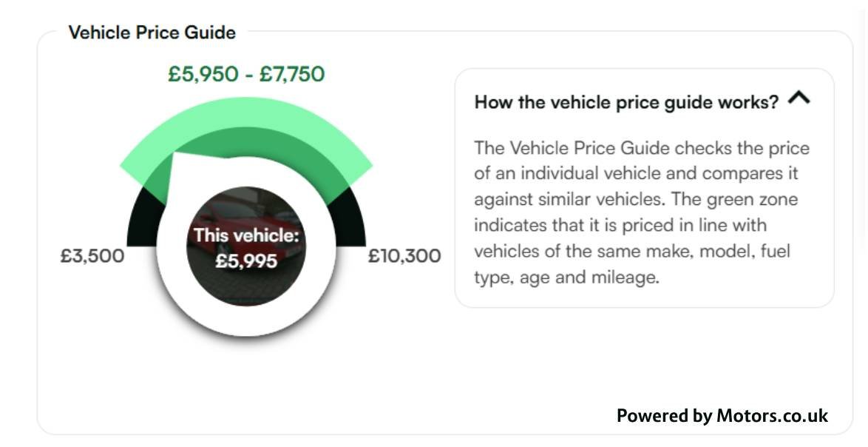Image resolution: width=868 pixels, height=447 pixels.
Task: Click the light green gauge arc
Action: [x=246, y=112]
